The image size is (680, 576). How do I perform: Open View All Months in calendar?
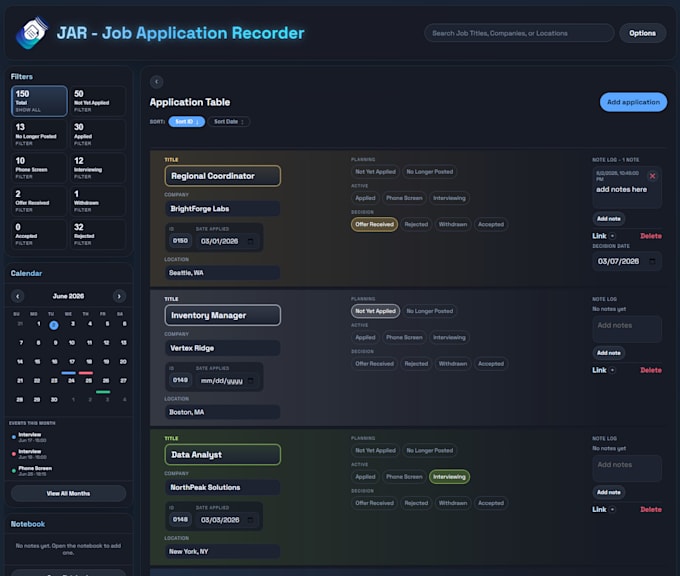69,494
